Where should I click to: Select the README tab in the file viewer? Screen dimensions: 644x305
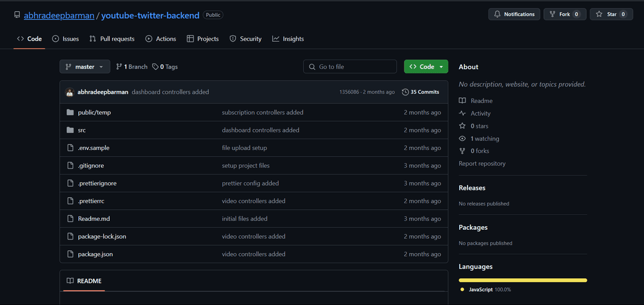tap(84, 281)
